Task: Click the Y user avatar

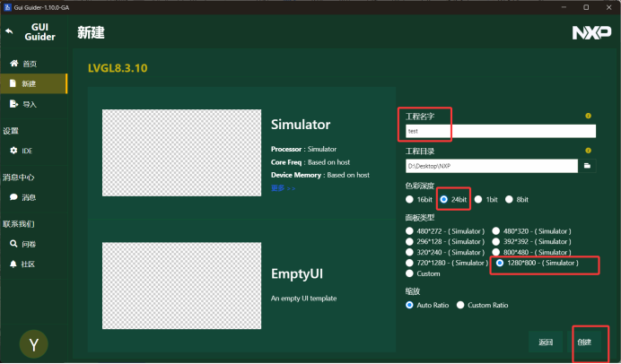Action: (x=34, y=344)
